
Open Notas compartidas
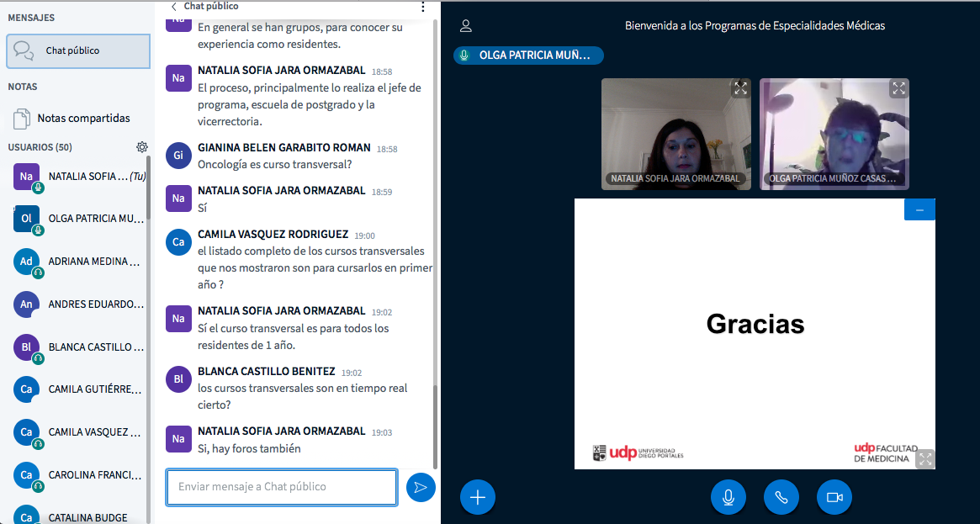(82, 118)
